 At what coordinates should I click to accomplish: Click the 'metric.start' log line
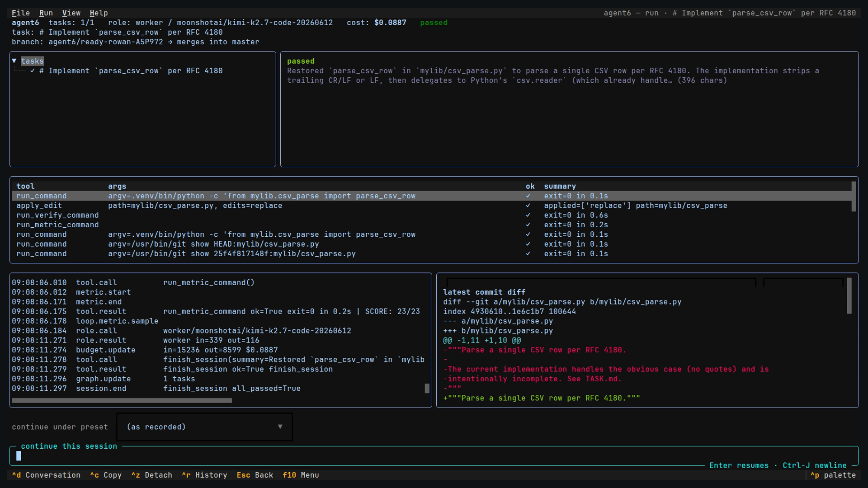click(71, 292)
